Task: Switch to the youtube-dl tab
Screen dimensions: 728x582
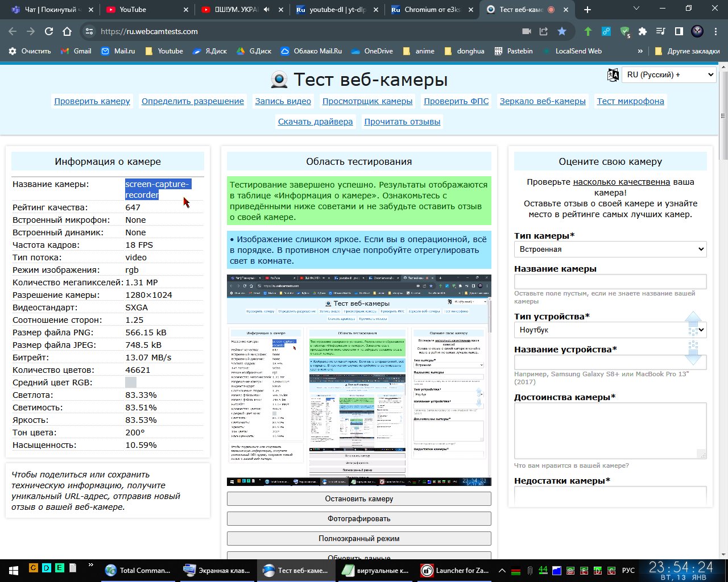Action: point(337,10)
